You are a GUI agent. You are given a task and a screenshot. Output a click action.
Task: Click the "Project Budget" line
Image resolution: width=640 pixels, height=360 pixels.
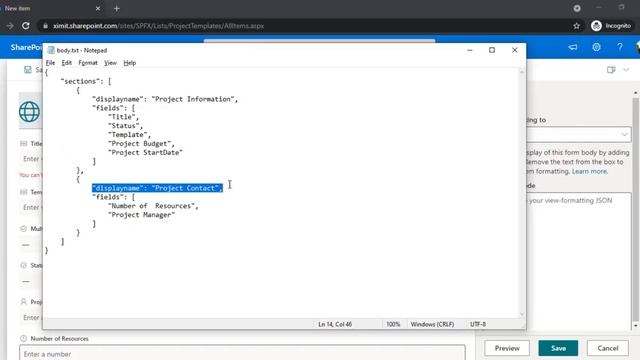141,144
